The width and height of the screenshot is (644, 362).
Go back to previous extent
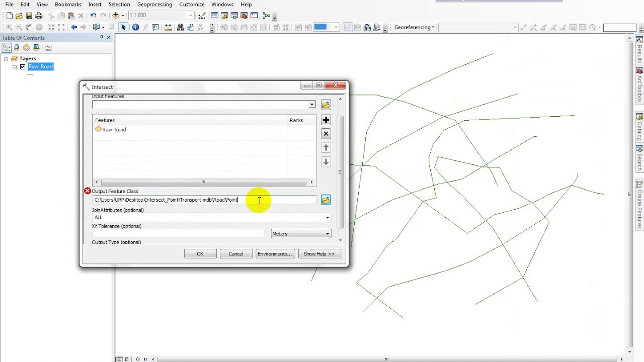pos(74,27)
